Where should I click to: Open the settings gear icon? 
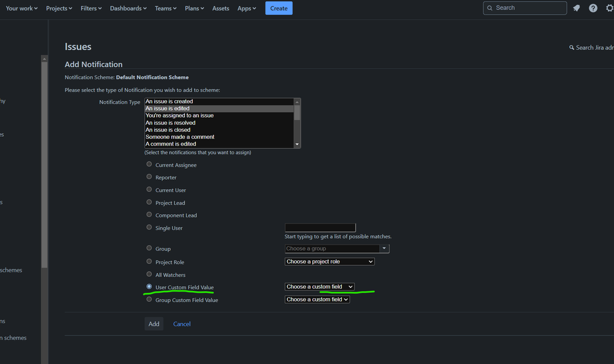point(608,8)
